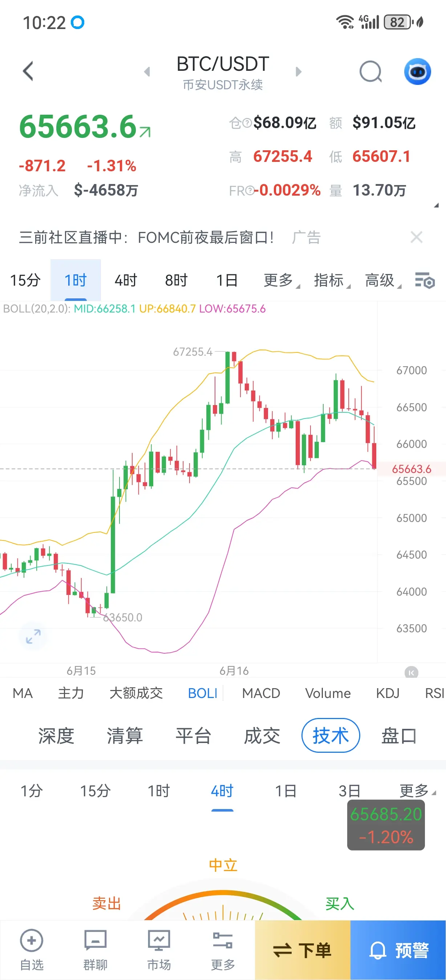
Task: Select 1日 technical rating period
Action: (285, 791)
